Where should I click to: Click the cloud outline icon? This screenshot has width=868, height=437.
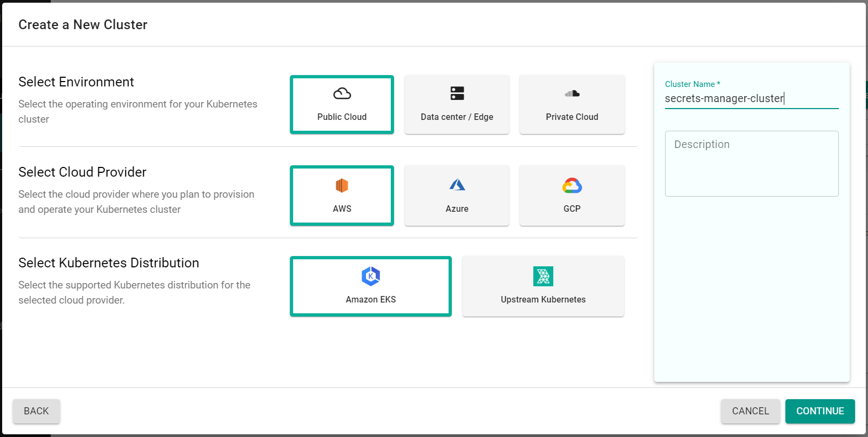[x=342, y=93]
